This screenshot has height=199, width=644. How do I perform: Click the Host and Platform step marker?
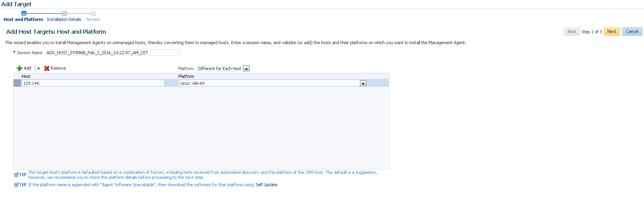(24, 13)
